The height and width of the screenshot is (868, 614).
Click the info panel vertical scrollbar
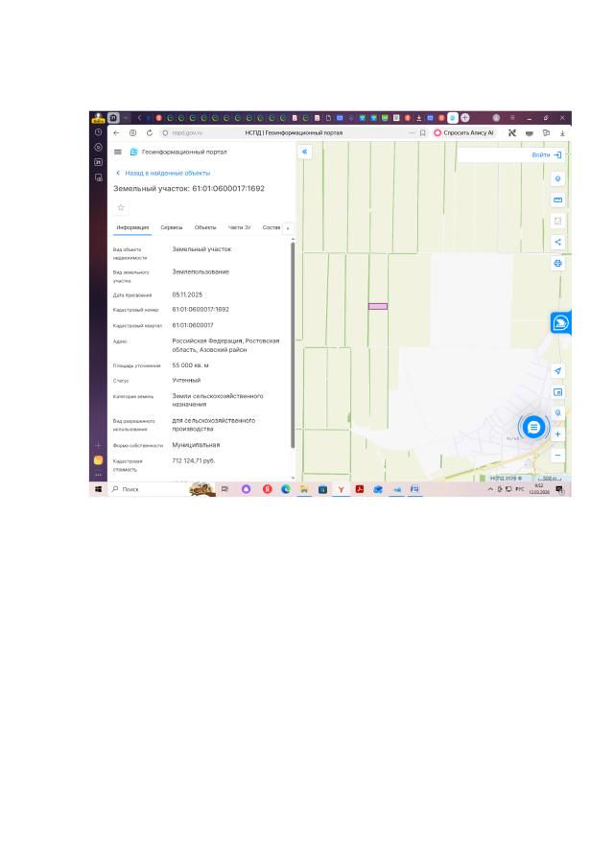pos(293,344)
